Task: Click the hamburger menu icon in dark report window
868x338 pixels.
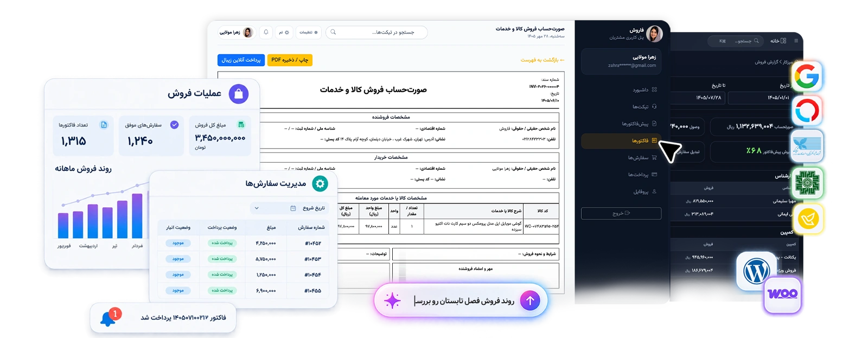Action: 796,41
